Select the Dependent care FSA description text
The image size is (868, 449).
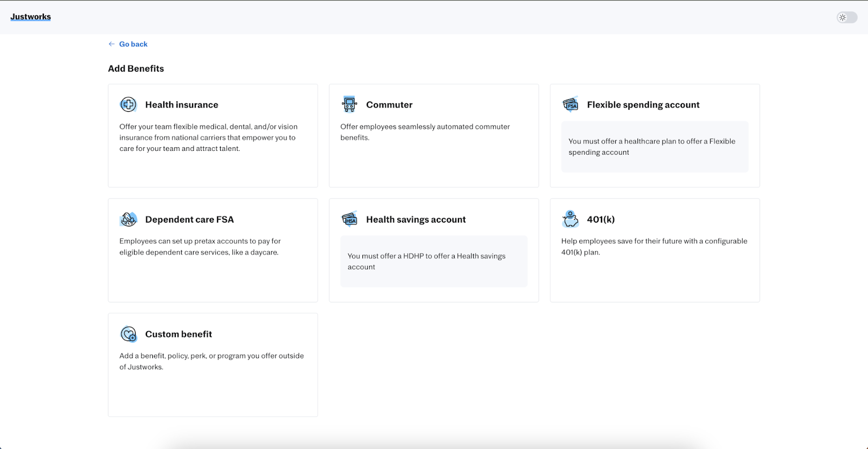click(x=200, y=246)
